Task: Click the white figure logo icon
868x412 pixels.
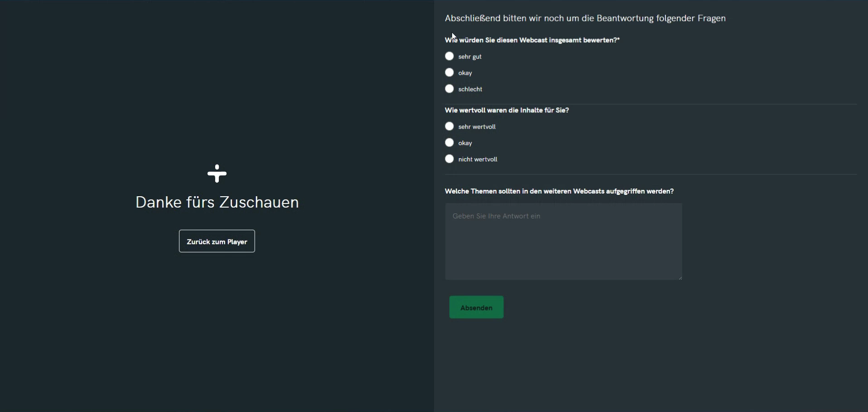Action: [x=217, y=174]
